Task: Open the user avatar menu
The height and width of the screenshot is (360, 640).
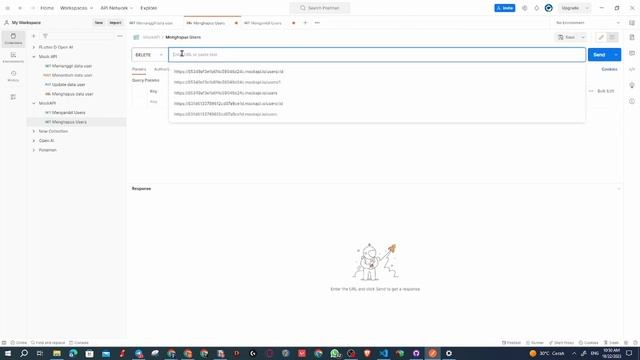Action: (x=549, y=8)
